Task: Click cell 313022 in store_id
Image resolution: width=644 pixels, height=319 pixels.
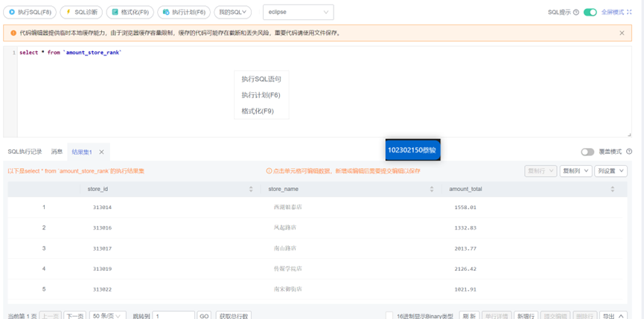Action: [x=102, y=289]
